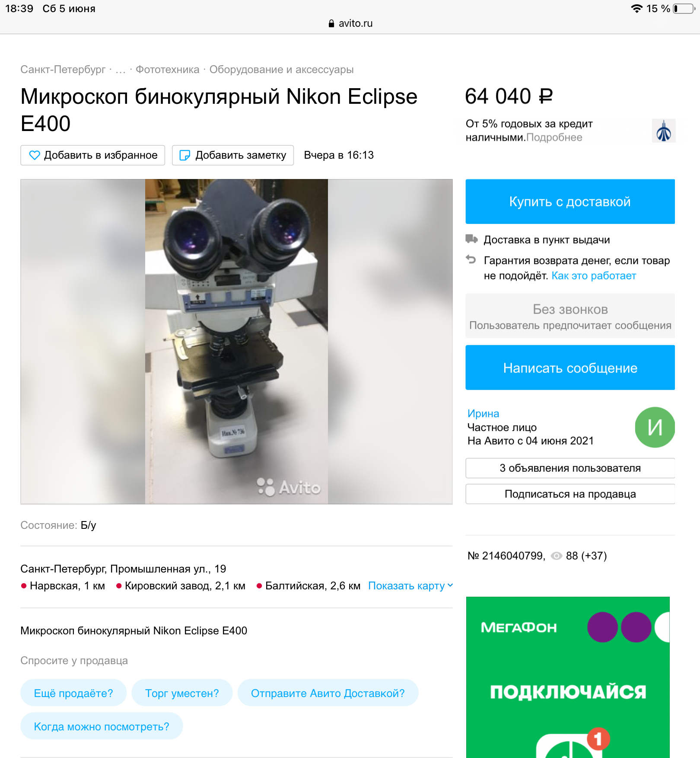Select the Торг уместен? quick question
This screenshot has width=700, height=758.
(182, 693)
